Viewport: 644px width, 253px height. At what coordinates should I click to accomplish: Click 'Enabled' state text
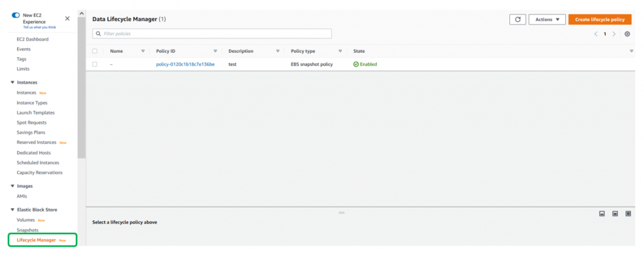(x=369, y=64)
